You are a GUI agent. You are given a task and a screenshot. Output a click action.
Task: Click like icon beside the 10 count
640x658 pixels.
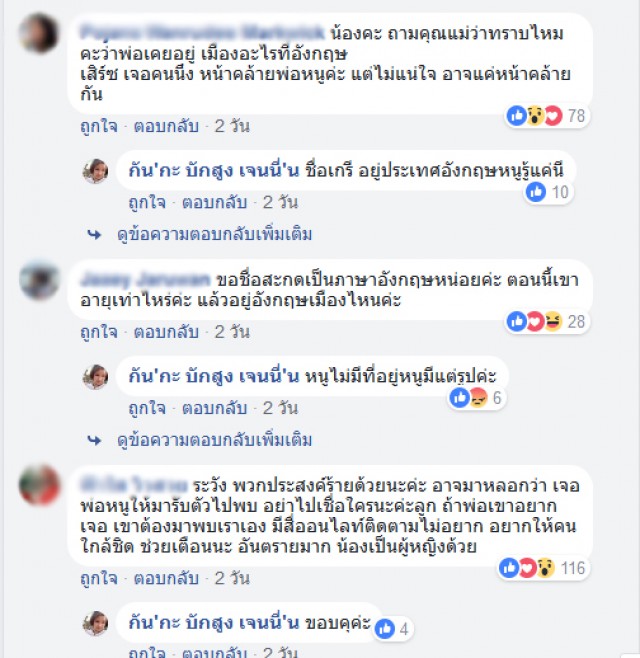pos(536,192)
